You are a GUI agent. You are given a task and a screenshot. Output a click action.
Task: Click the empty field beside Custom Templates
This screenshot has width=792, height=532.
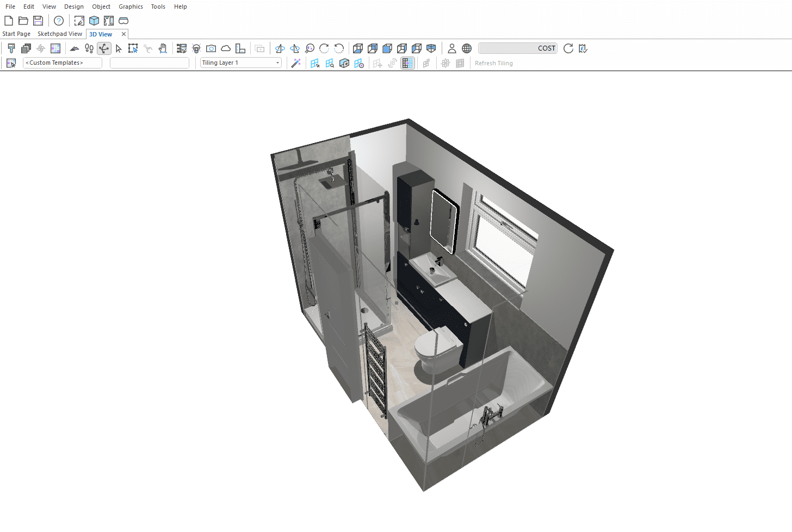click(150, 63)
